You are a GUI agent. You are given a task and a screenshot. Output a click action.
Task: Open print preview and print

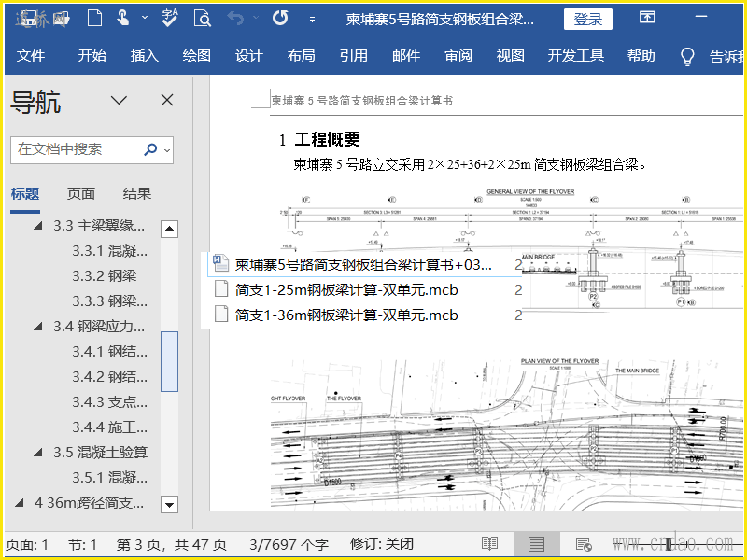[202, 19]
